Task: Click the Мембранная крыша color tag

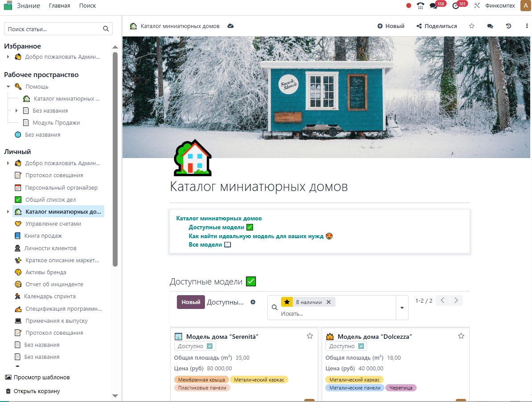Action: (201, 380)
